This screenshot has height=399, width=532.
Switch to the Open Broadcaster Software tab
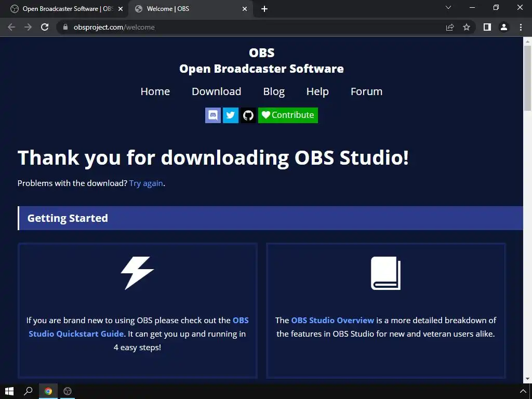coord(64,9)
